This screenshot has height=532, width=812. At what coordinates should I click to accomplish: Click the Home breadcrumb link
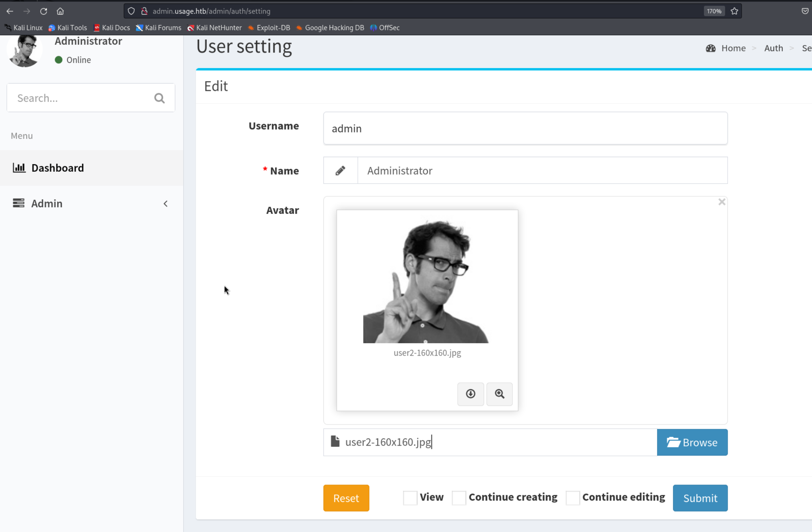point(733,48)
